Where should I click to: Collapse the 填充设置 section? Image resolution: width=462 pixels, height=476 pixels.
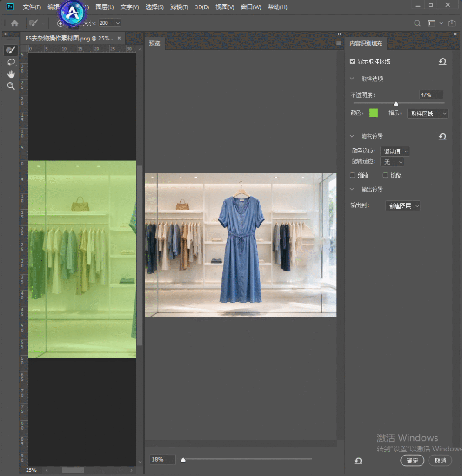click(x=352, y=136)
